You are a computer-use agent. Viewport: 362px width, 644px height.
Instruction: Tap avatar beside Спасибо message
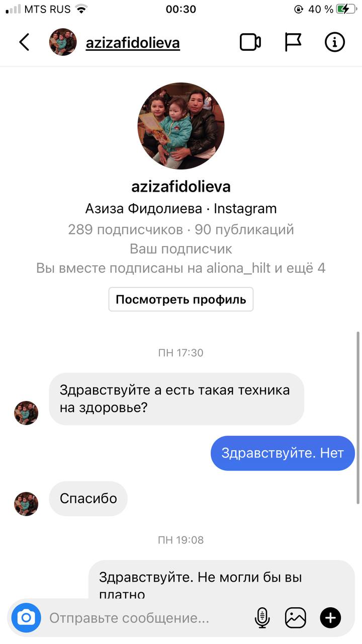[26, 504]
